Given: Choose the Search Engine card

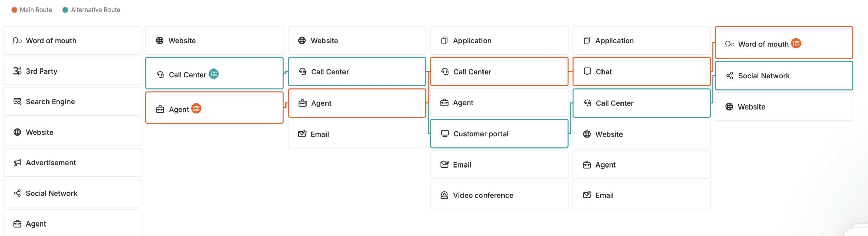Looking at the screenshot, I should click(x=72, y=102).
